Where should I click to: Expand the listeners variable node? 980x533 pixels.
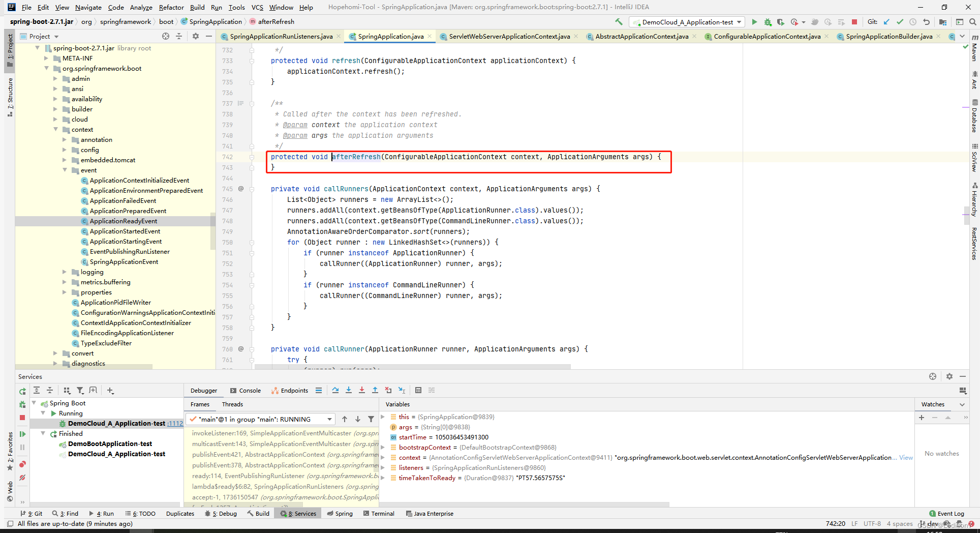pyautogui.click(x=383, y=467)
